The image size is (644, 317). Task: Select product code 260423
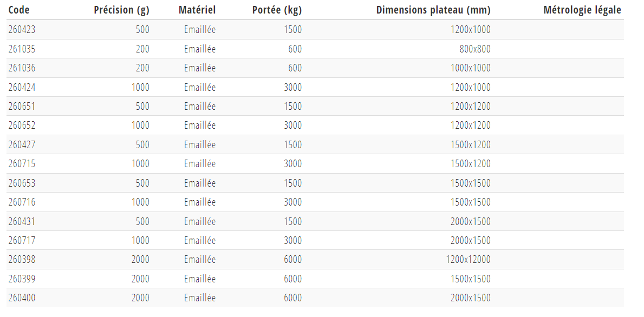[22, 30]
